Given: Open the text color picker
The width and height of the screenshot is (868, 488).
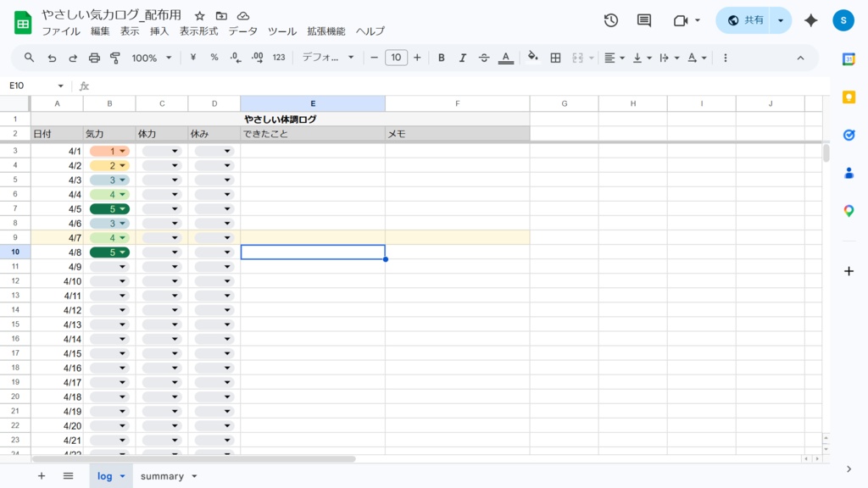Looking at the screenshot, I should pos(505,58).
